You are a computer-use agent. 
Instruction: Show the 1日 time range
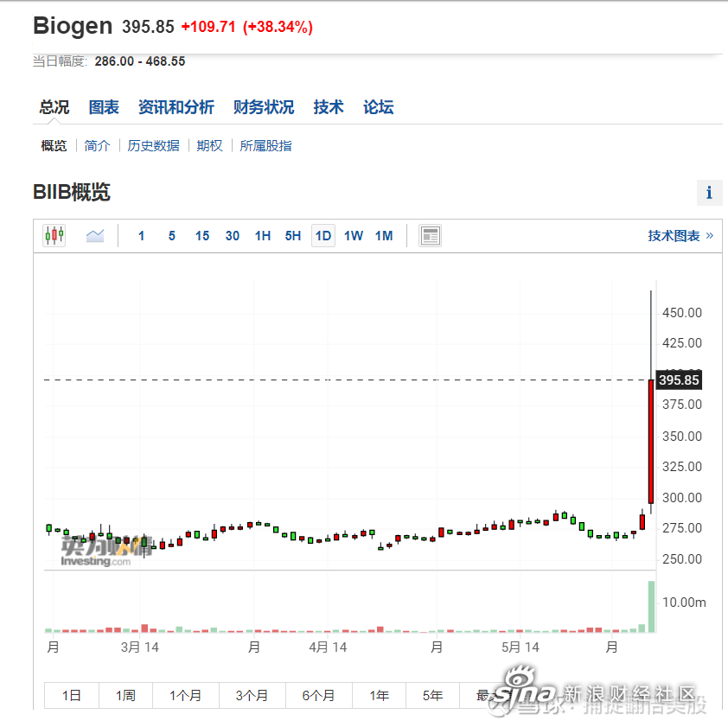72,695
